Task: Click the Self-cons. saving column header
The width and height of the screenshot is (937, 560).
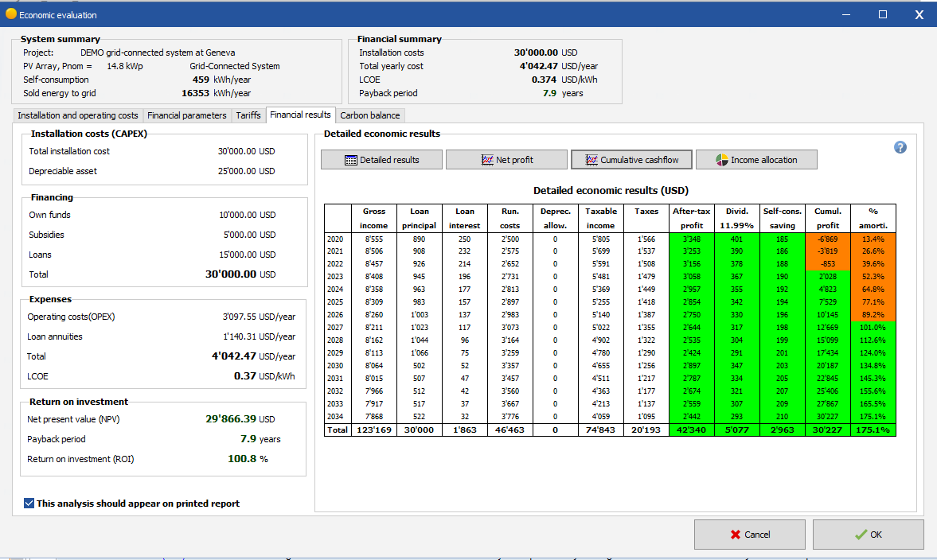Action: click(783, 219)
